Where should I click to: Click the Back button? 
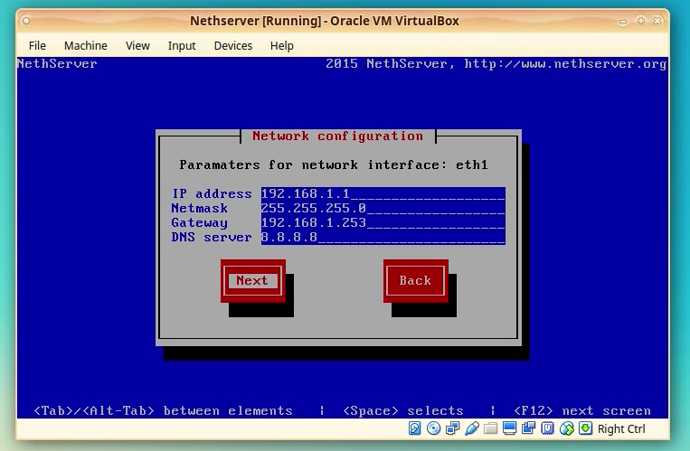tap(415, 281)
